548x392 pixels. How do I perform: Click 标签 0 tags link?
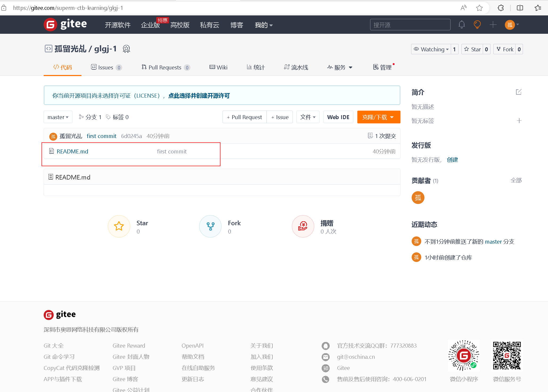pyautogui.click(x=117, y=117)
